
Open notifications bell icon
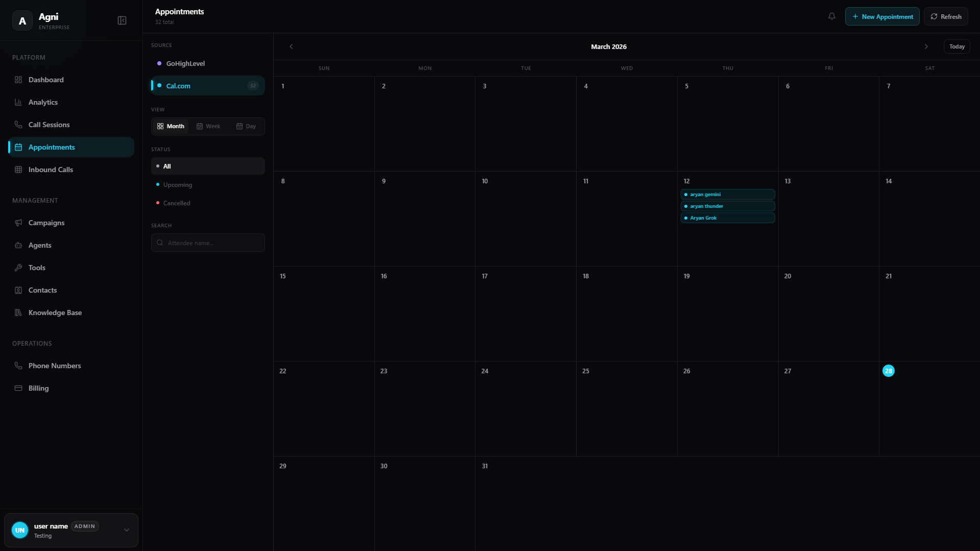[831, 16]
